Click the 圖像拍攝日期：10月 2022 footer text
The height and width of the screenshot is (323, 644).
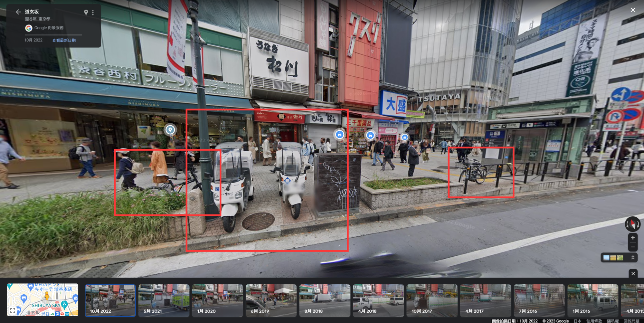click(515, 321)
